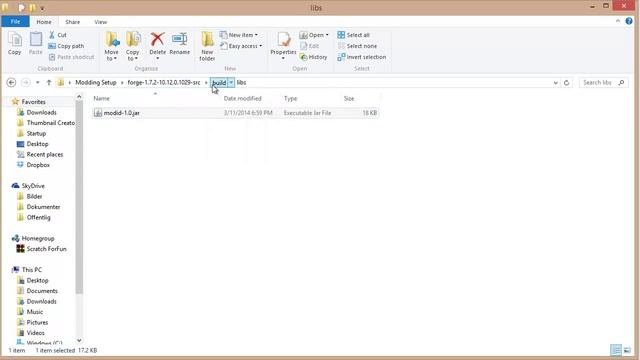The image size is (640, 360).
Task: Cut the selected file
Action: point(58,35)
